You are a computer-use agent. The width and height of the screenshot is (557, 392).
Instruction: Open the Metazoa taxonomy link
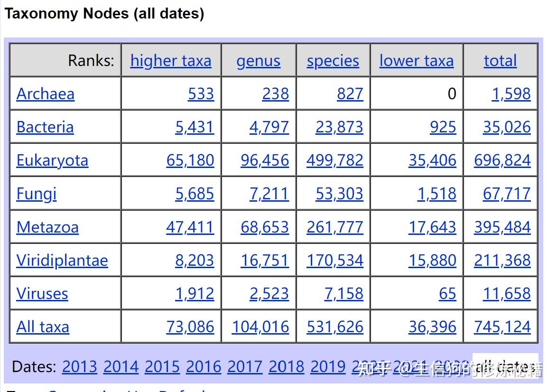tap(47, 227)
